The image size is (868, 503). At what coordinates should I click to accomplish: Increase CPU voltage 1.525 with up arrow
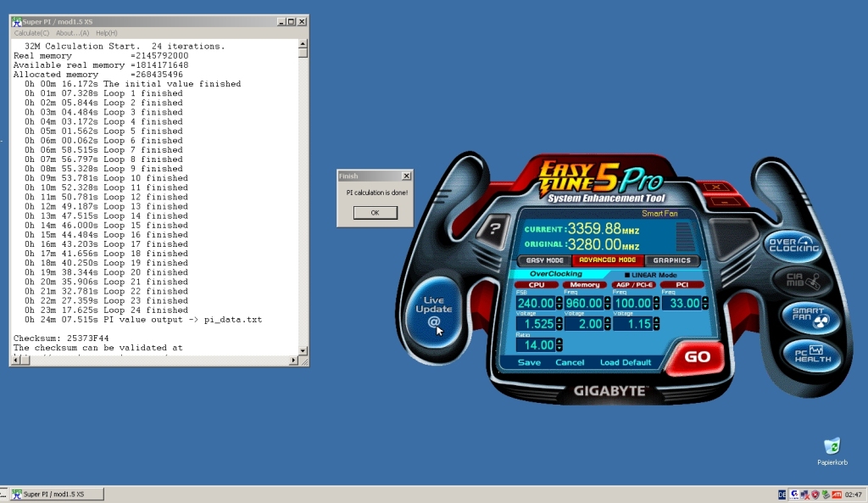[x=559, y=321]
